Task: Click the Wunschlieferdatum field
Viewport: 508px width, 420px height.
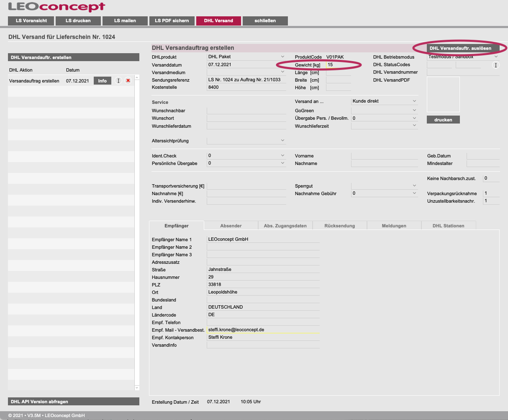Action: 246,126
